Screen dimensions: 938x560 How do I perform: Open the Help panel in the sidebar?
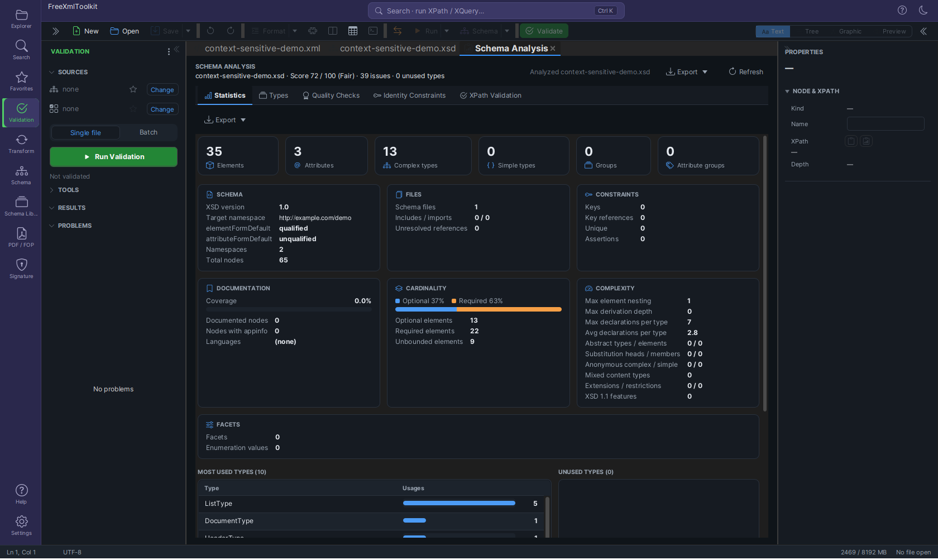point(21,495)
